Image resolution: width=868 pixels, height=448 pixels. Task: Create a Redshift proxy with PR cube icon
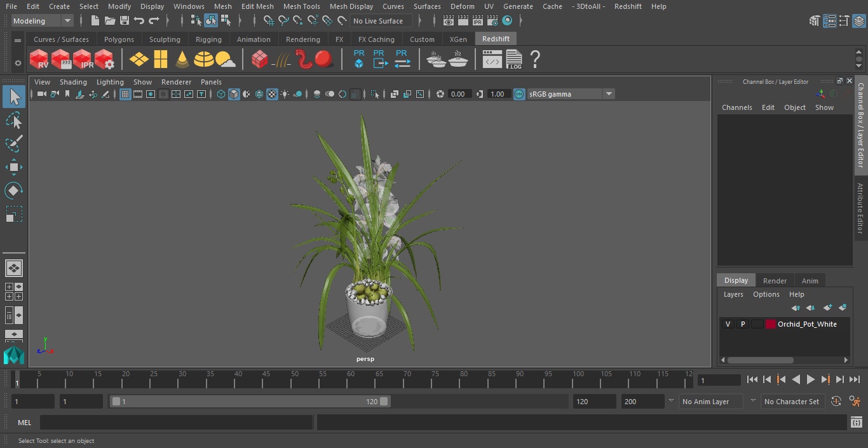[359, 59]
